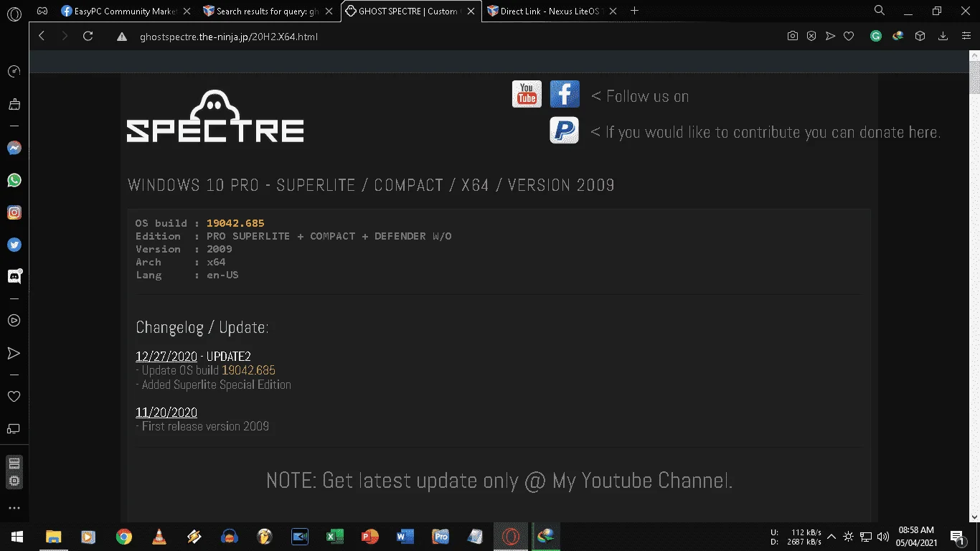The image size is (980, 551).
Task: Show hidden system tray icons
Action: pyautogui.click(x=831, y=536)
